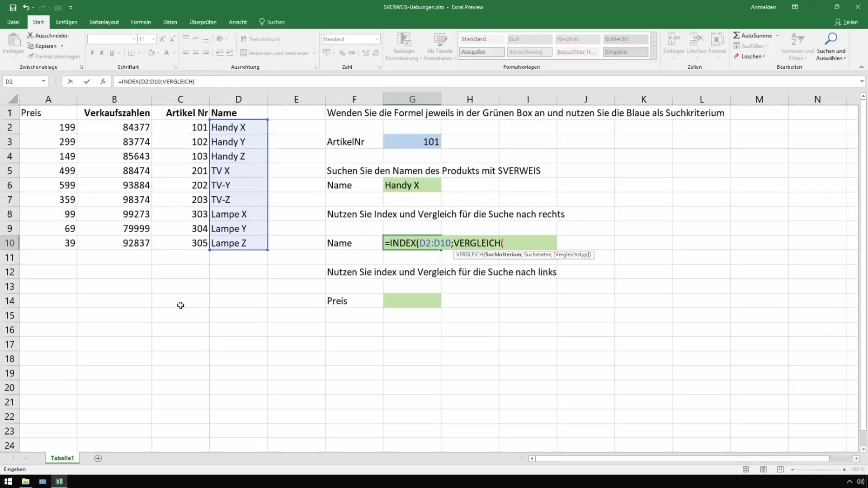
Task: Open font color A button
Action: pyautogui.click(x=166, y=53)
